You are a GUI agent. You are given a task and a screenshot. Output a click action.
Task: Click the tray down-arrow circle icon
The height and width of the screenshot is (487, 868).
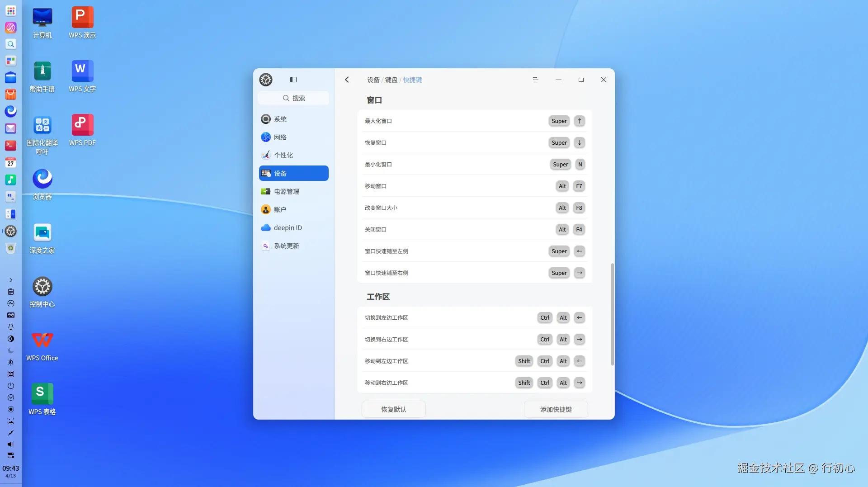click(x=11, y=397)
